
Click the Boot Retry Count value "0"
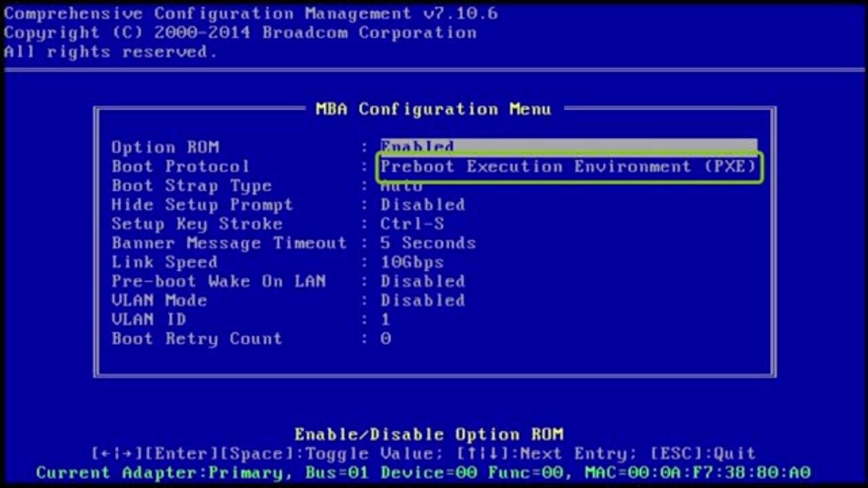[x=385, y=338]
